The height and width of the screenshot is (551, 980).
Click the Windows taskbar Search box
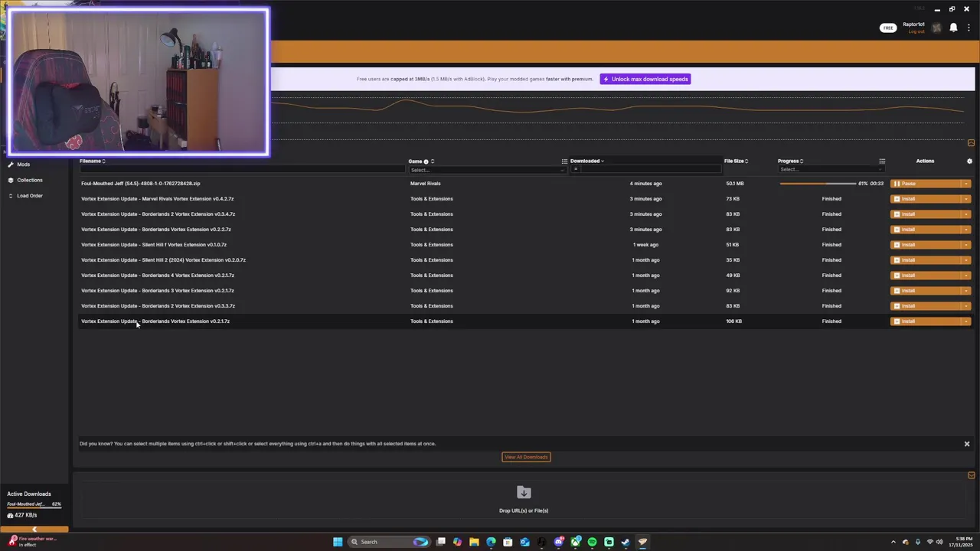pos(389,542)
